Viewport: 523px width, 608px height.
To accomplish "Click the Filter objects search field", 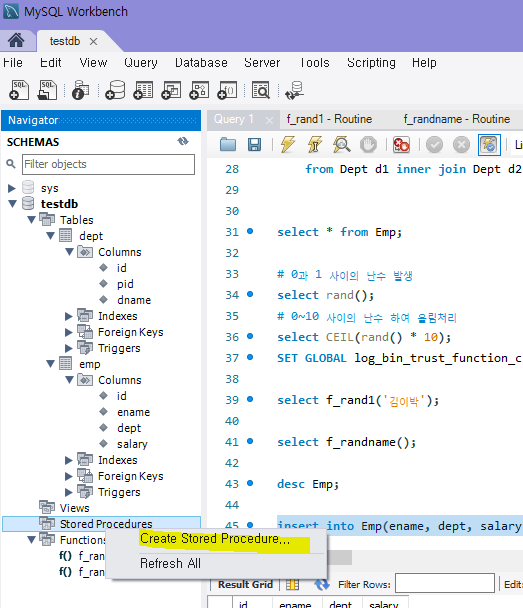I will pyautogui.click(x=108, y=164).
